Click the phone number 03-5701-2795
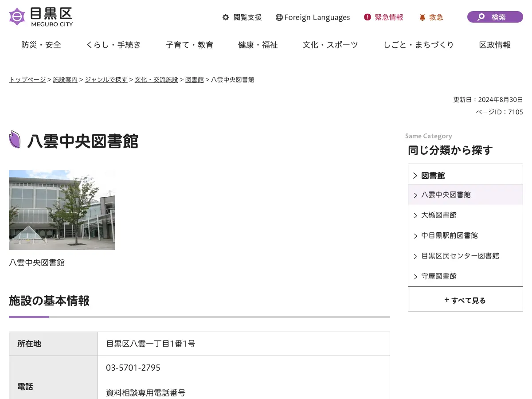This screenshot has width=532, height=399. [133, 368]
